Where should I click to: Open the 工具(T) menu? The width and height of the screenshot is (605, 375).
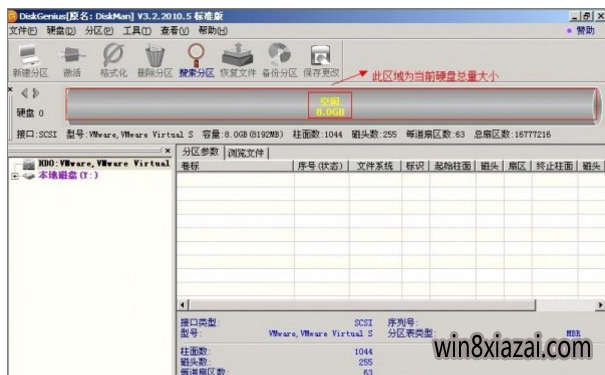[137, 30]
